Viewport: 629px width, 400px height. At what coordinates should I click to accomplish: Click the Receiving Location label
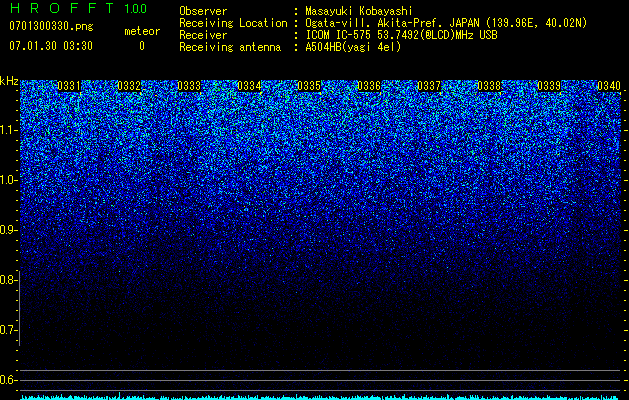pos(233,23)
